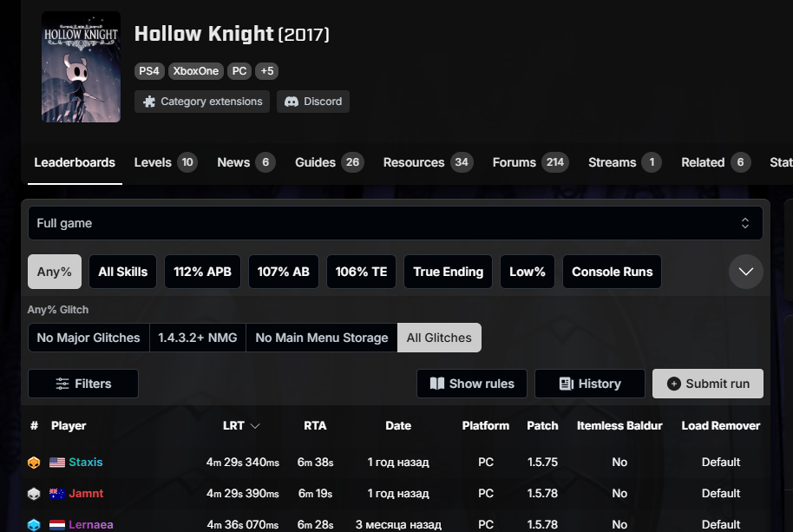Select the Low% category

528,272
